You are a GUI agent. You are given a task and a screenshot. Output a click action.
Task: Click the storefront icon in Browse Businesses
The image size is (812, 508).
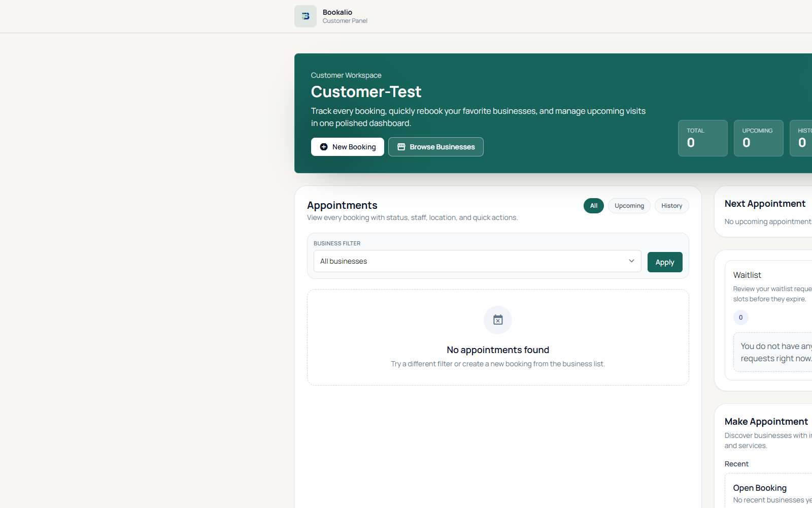(x=401, y=147)
